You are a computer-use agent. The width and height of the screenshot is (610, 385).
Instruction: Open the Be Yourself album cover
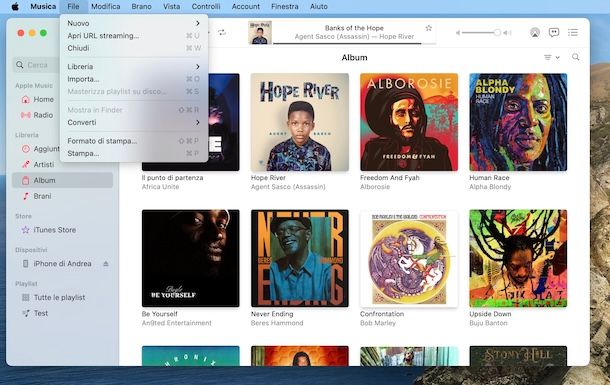pyautogui.click(x=191, y=258)
